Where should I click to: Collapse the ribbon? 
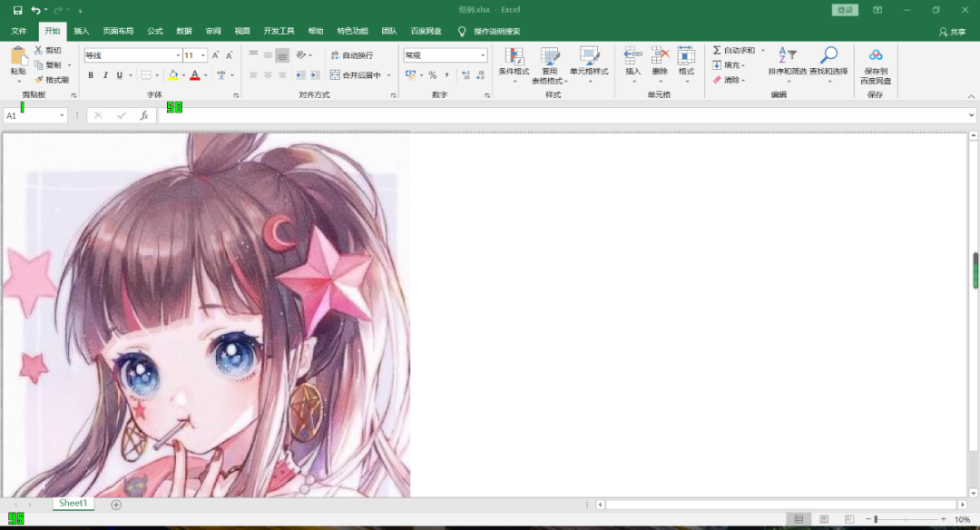click(x=971, y=95)
